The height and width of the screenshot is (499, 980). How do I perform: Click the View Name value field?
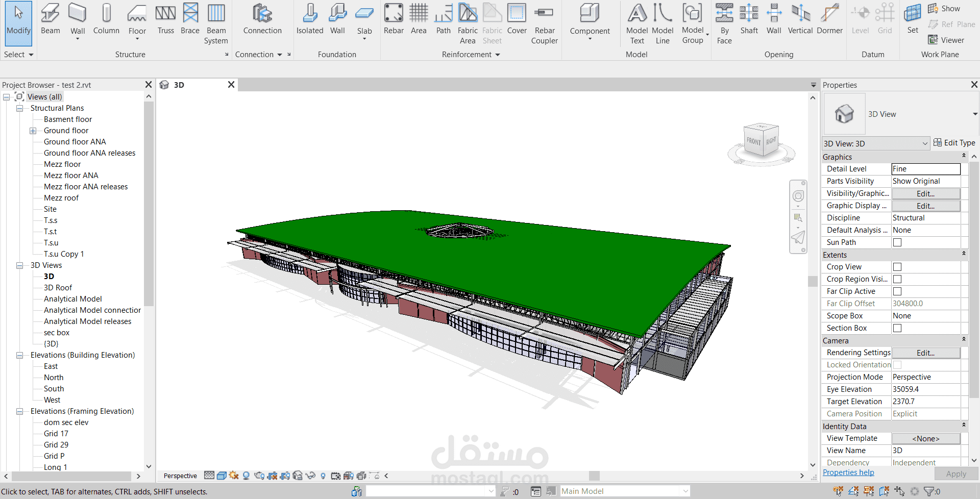click(926, 451)
